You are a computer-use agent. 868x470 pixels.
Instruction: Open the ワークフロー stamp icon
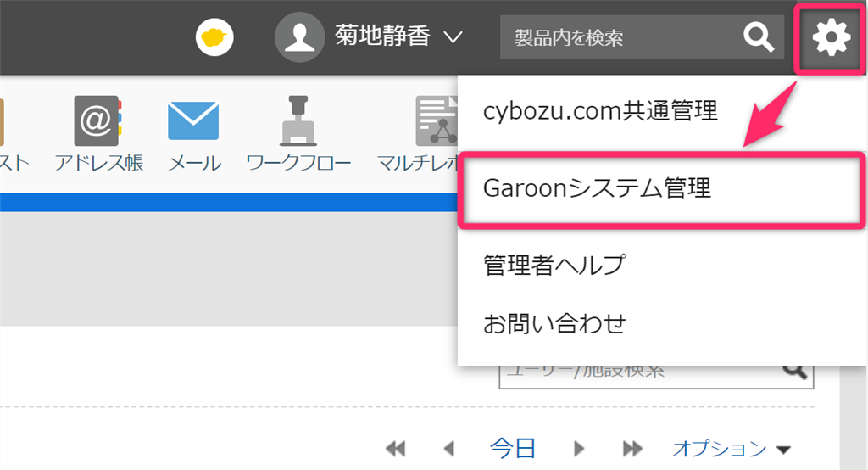coord(298,120)
